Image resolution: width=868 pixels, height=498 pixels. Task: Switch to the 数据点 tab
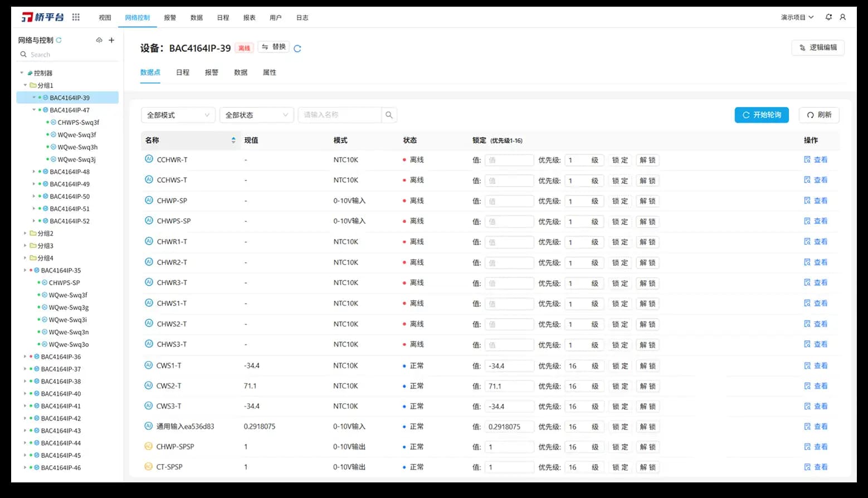[150, 72]
